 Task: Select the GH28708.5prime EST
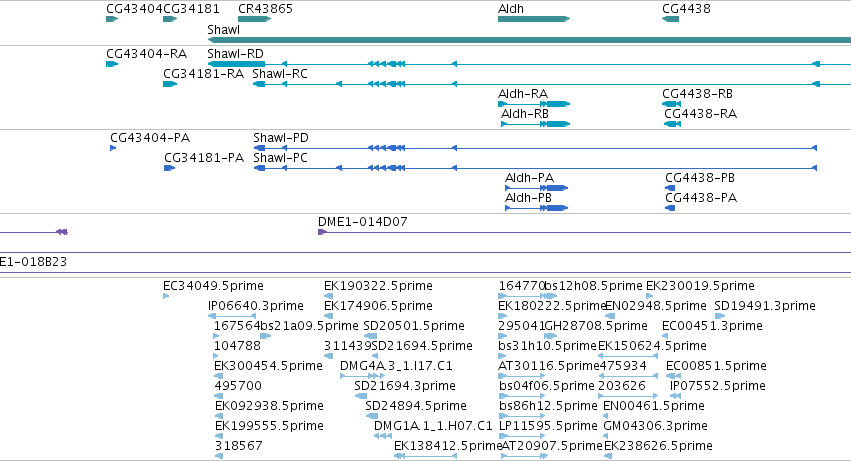550,336
